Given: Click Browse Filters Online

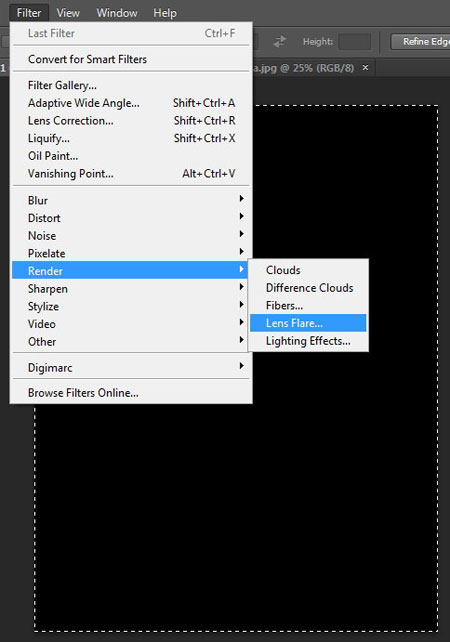Looking at the screenshot, I should click(131, 393).
